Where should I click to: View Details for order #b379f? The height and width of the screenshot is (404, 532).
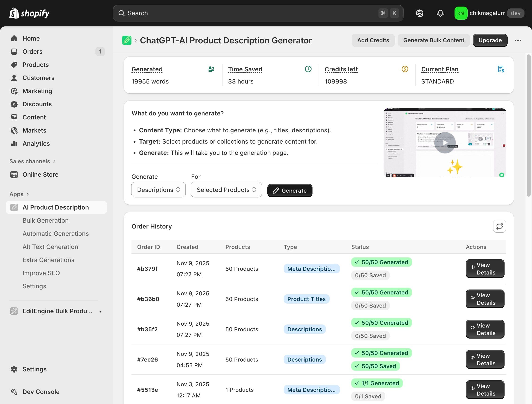pyautogui.click(x=485, y=269)
